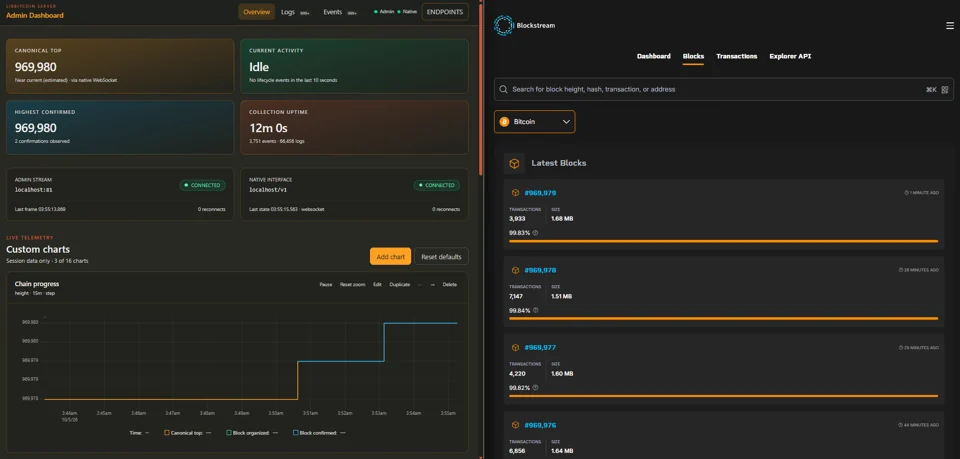Screen dimensions: 960x459
Task: Click the Canonical Top 969,980 card
Action: click(120, 65)
